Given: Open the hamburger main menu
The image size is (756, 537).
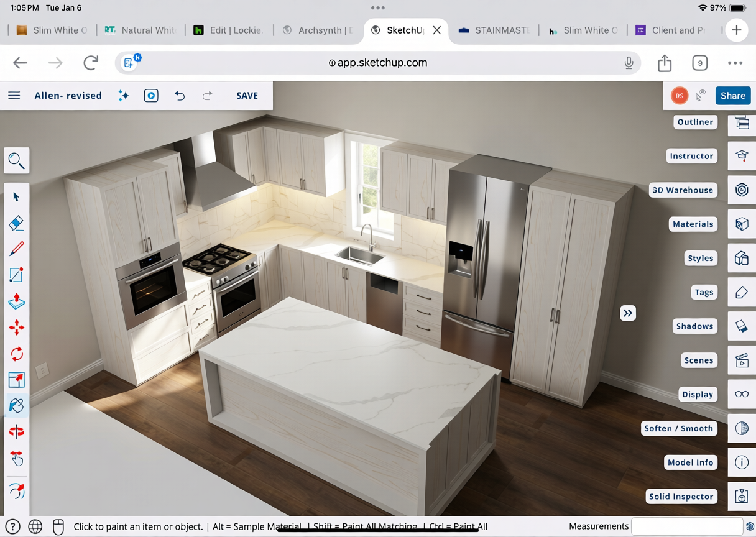Looking at the screenshot, I should point(14,96).
